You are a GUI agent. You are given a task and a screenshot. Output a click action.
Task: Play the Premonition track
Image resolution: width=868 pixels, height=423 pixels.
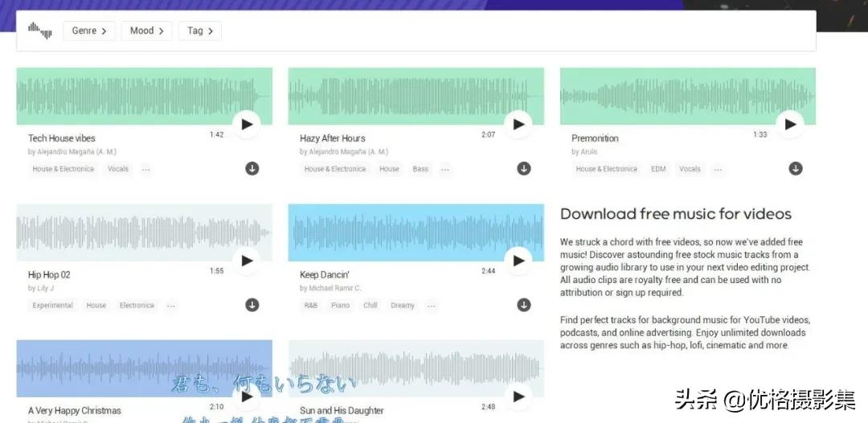pyautogui.click(x=790, y=125)
